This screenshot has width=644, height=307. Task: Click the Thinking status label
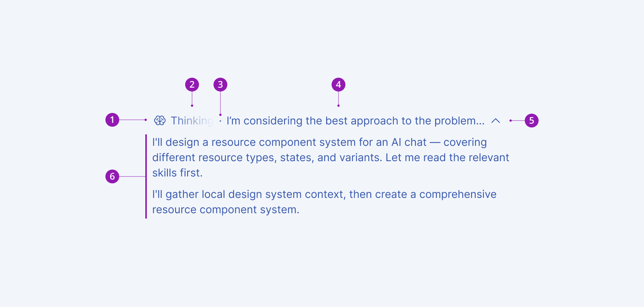[192, 121]
